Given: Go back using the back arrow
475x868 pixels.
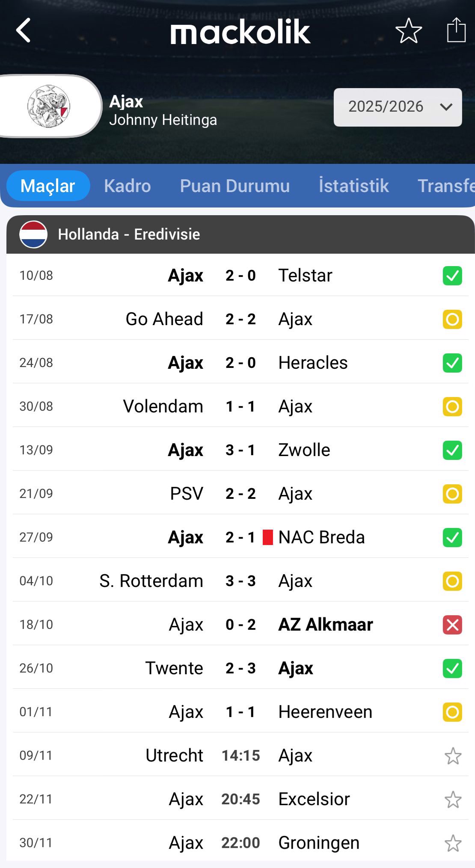Looking at the screenshot, I should click(24, 30).
